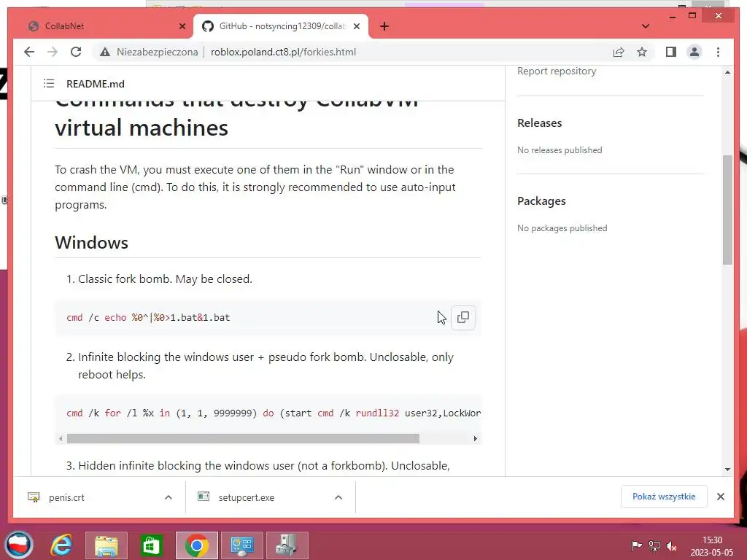Open the Control Panel taskbar icon
This screenshot has height=560, width=747.
click(242, 545)
